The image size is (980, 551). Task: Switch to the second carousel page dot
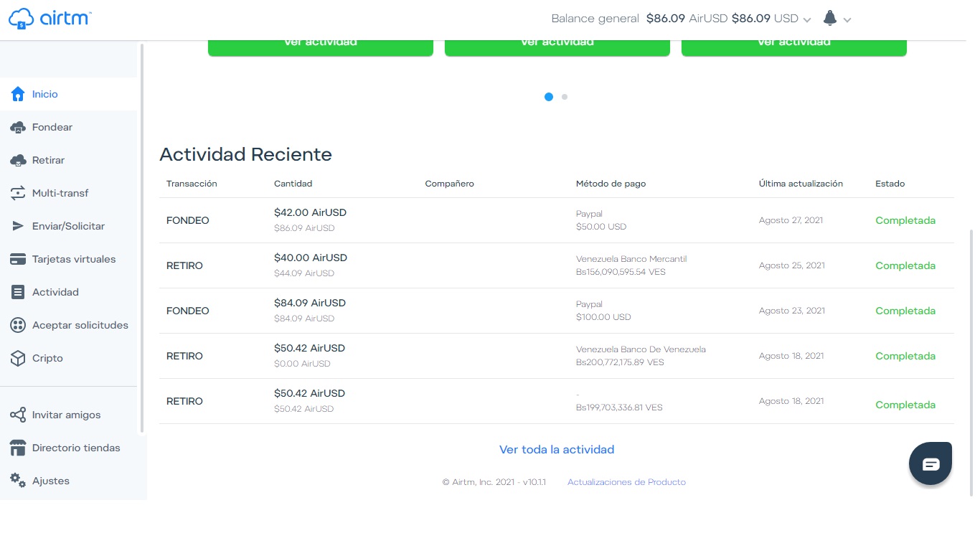(565, 97)
